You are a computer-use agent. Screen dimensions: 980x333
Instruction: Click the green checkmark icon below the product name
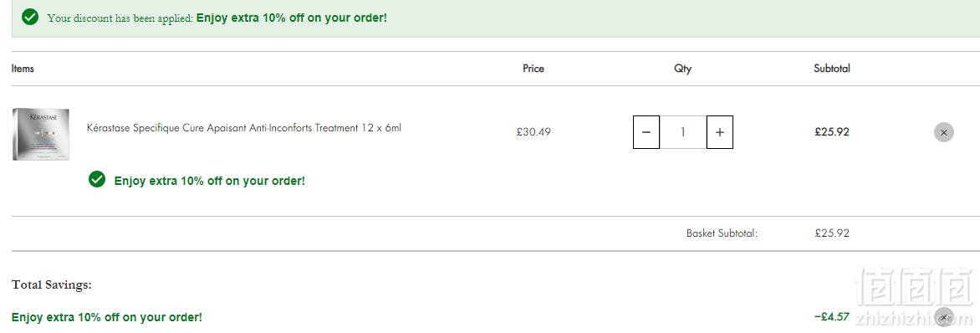coord(97,180)
